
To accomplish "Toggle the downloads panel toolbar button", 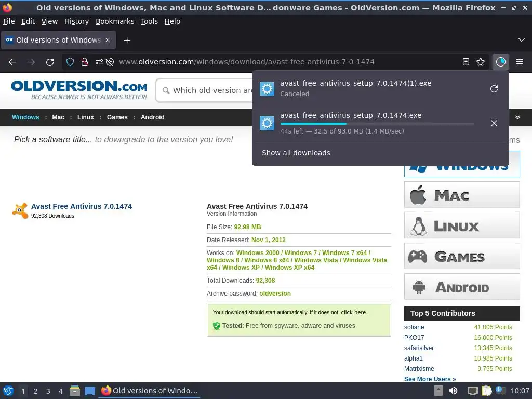I will click(x=501, y=62).
